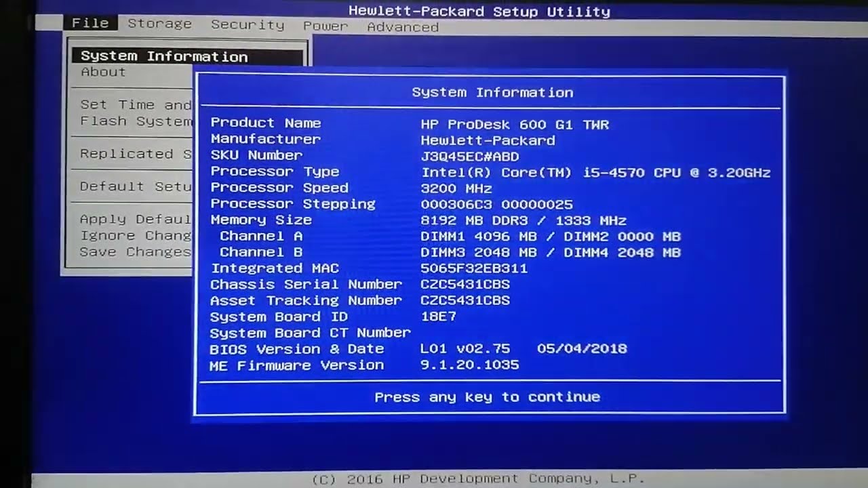Select the ME firmware value 9.1.20.1035
This screenshot has width=868, height=488.
coord(470,365)
